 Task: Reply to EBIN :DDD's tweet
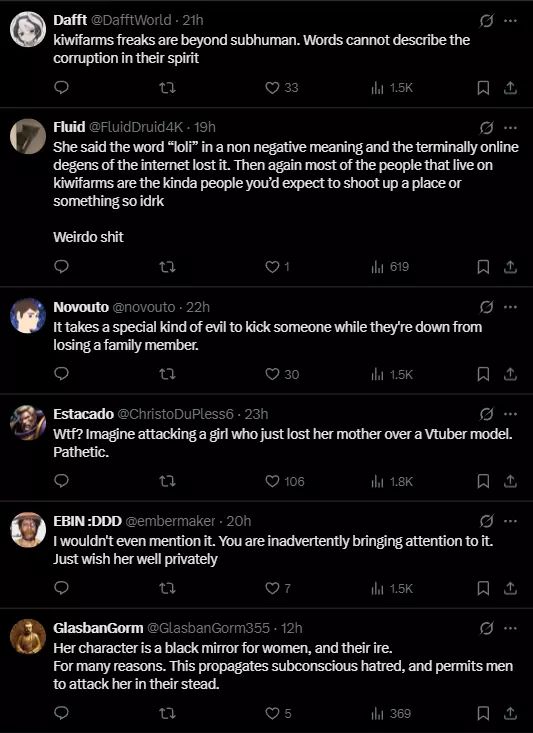(62, 588)
